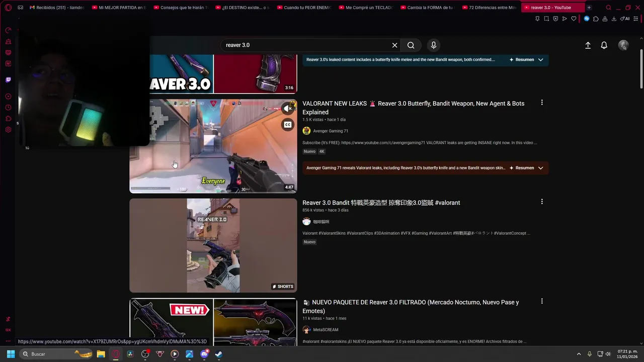Visit the Avenger Gaming 71 channel
Viewport: 644px width, 362px height.
coord(331,131)
